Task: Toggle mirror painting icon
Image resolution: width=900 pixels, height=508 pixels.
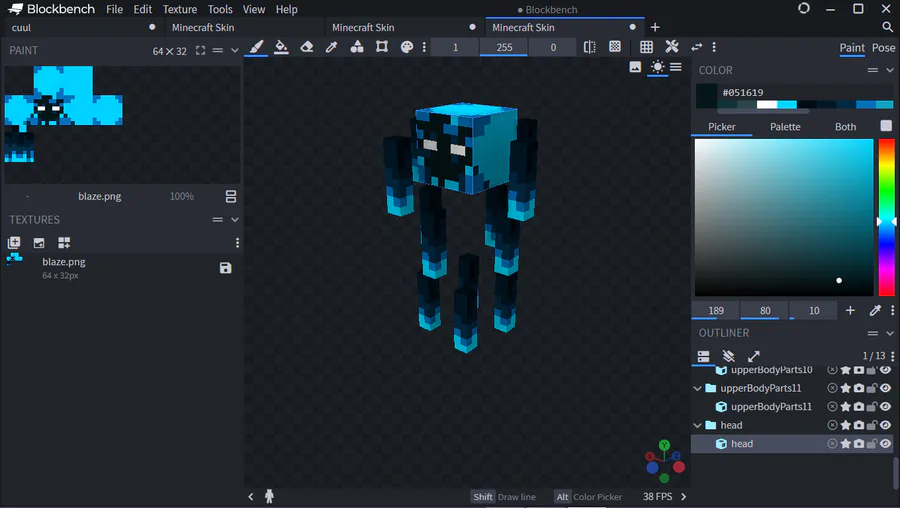Action: point(589,47)
